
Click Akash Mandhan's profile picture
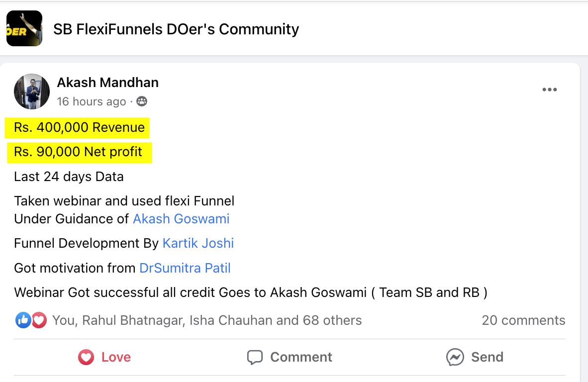pyautogui.click(x=32, y=92)
